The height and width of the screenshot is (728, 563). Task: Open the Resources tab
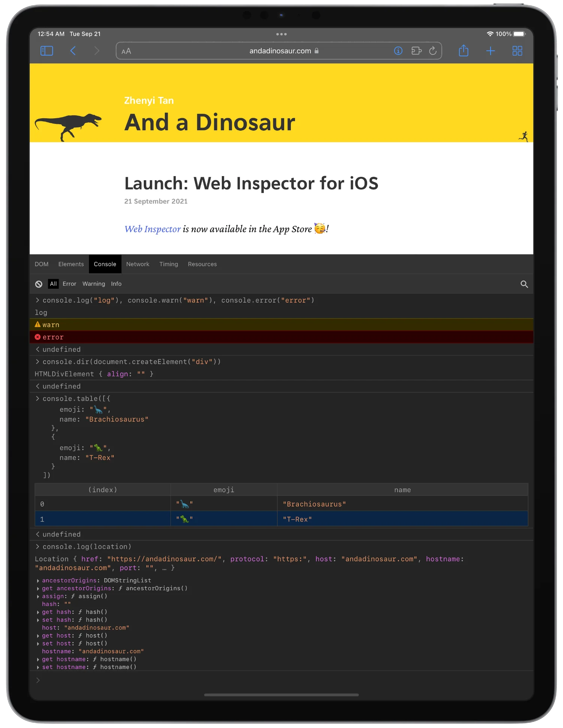tap(202, 264)
